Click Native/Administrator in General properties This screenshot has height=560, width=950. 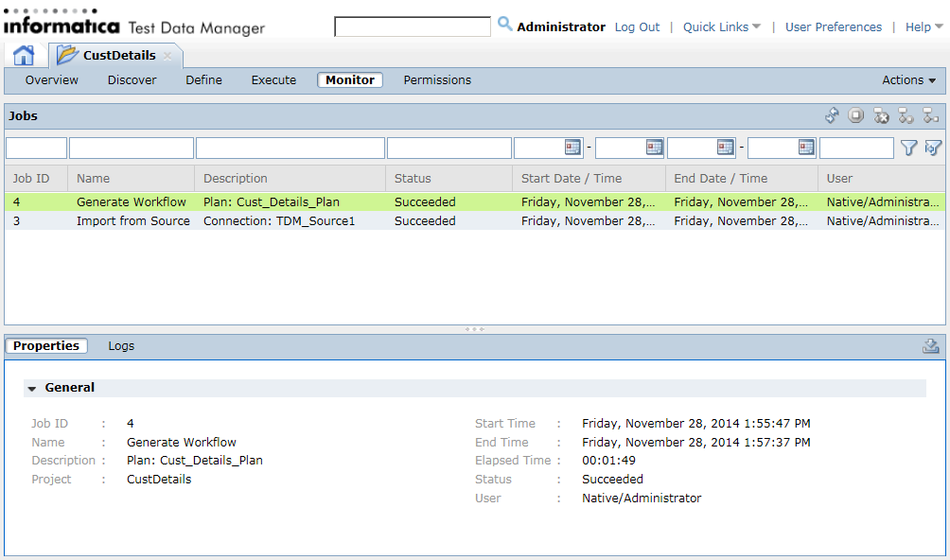point(642,499)
